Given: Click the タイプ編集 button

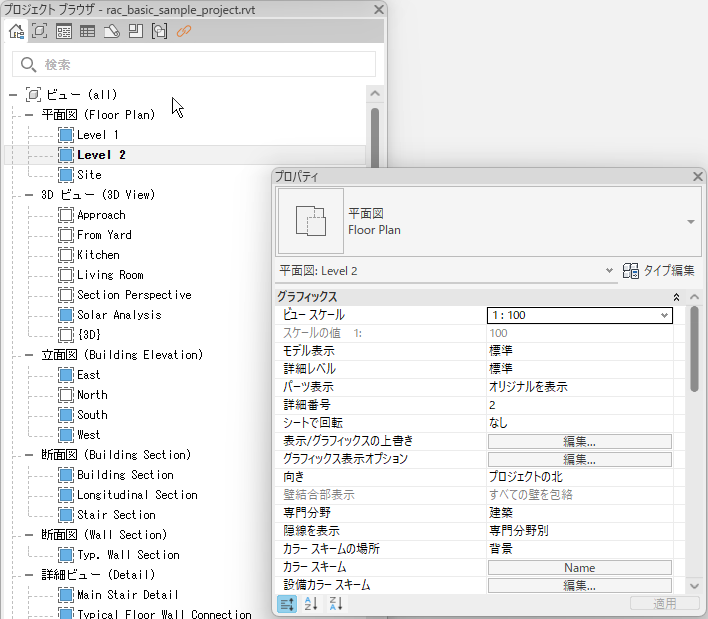Looking at the screenshot, I should click(x=658, y=270).
